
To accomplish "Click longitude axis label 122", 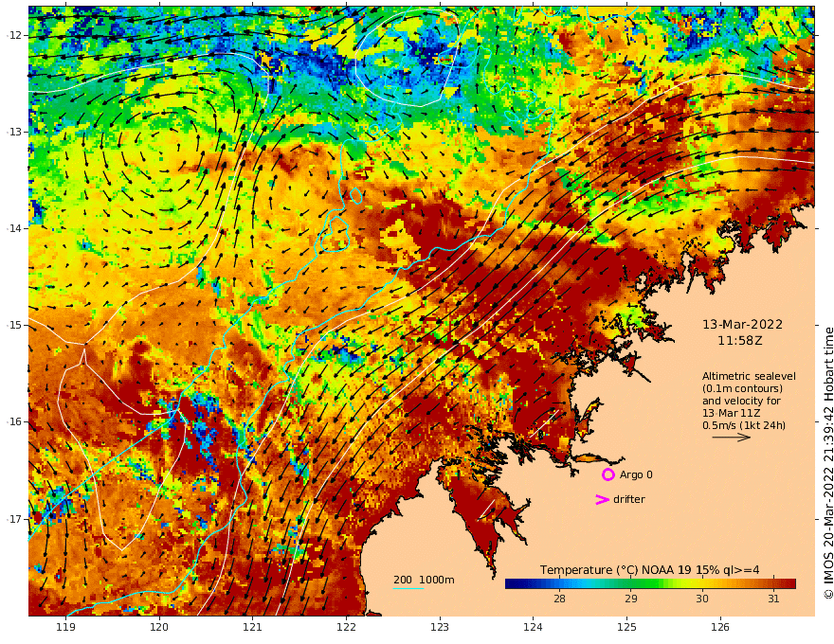I will 346,627.
